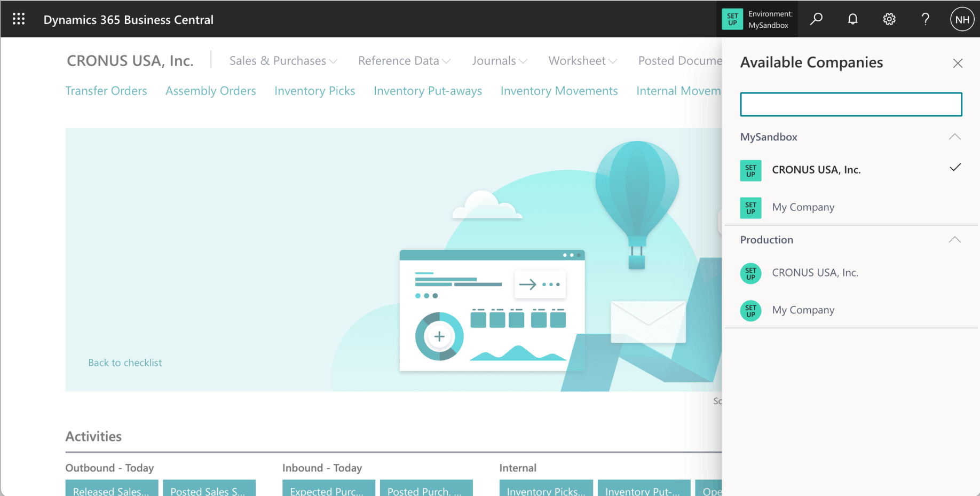Open the Inventory Put-... activity tile
This screenshot has height=496, width=980.
click(644, 488)
